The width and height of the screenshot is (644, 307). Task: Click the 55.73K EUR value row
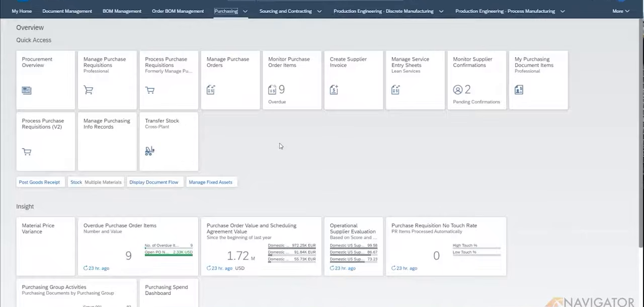coord(292,260)
